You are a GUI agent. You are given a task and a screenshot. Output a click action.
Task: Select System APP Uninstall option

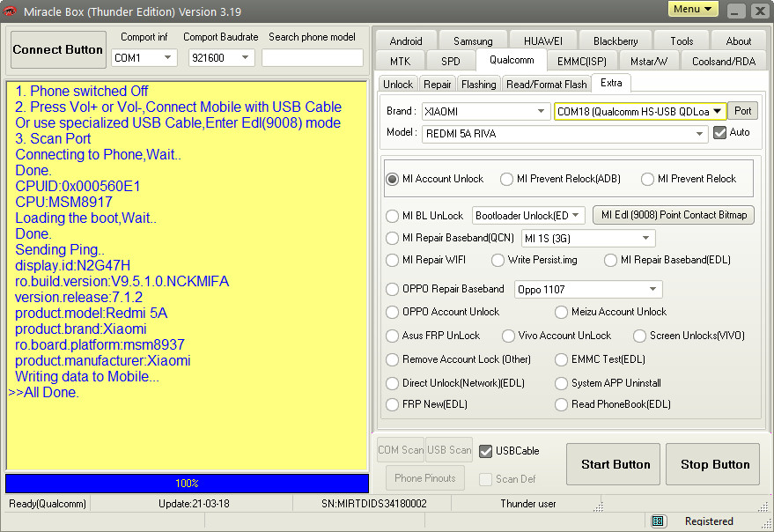click(x=608, y=383)
